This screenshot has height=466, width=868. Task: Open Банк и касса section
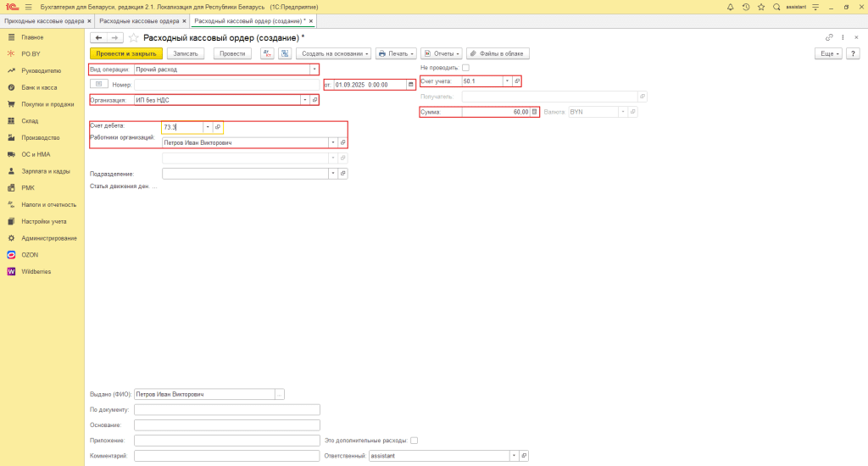(x=39, y=87)
